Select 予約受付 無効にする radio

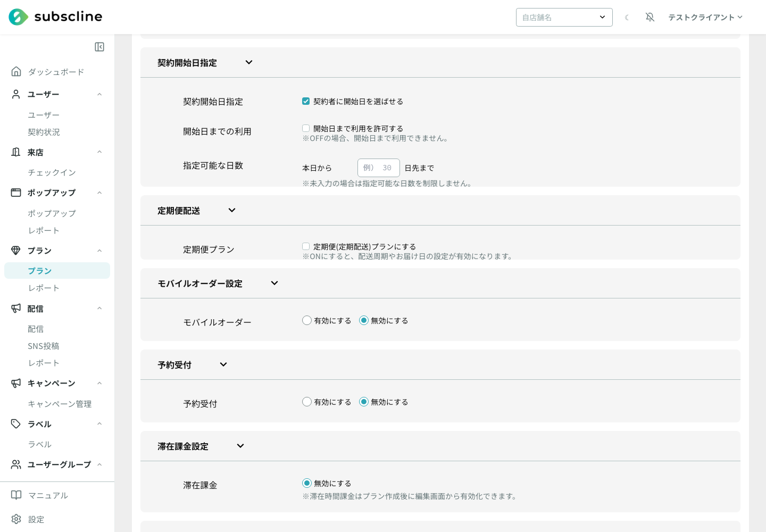(364, 402)
